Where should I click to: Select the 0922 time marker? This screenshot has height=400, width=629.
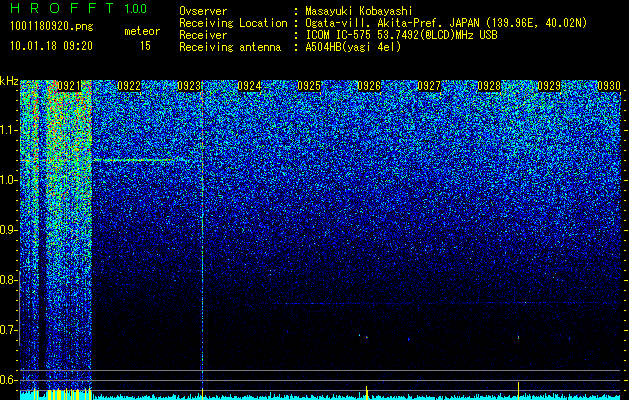tap(129, 86)
